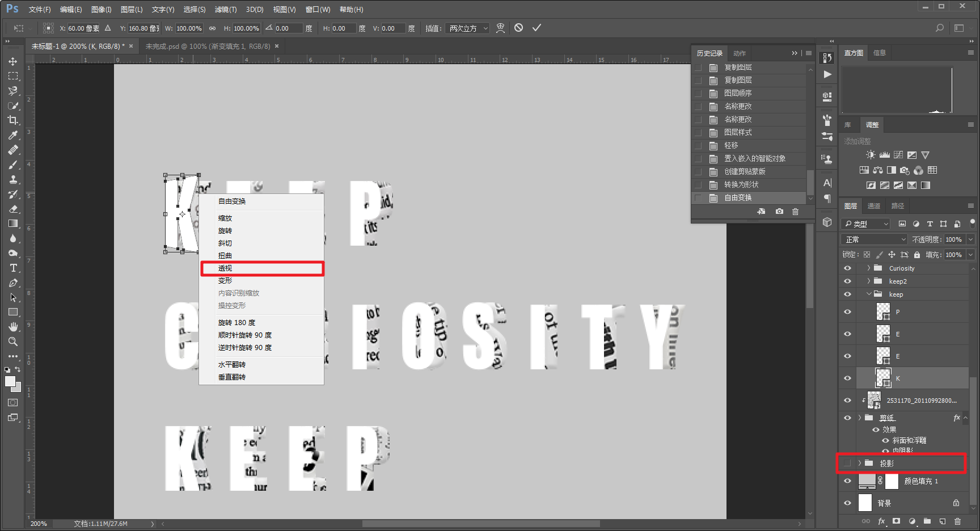Click the rotation angle input field
Image resolution: width=980 pixels, height=531 pixels.
pos(288,28)
